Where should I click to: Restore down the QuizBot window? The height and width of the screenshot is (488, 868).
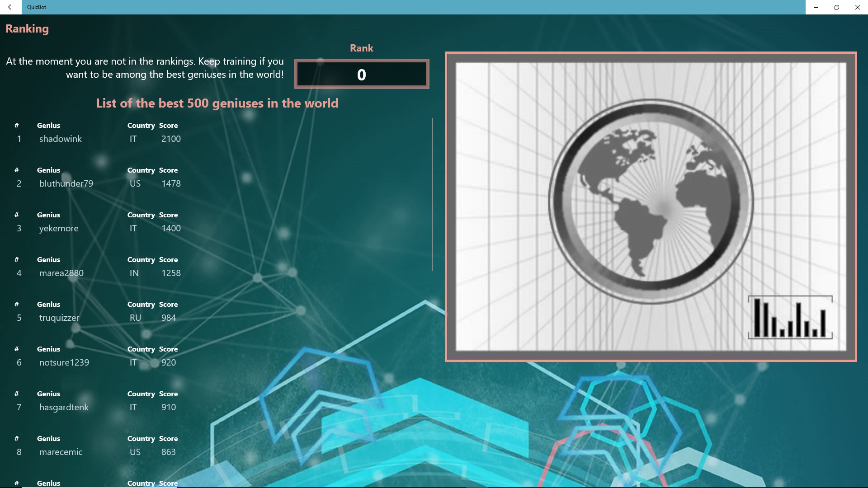pyautogui.click(x=836, y=7)
